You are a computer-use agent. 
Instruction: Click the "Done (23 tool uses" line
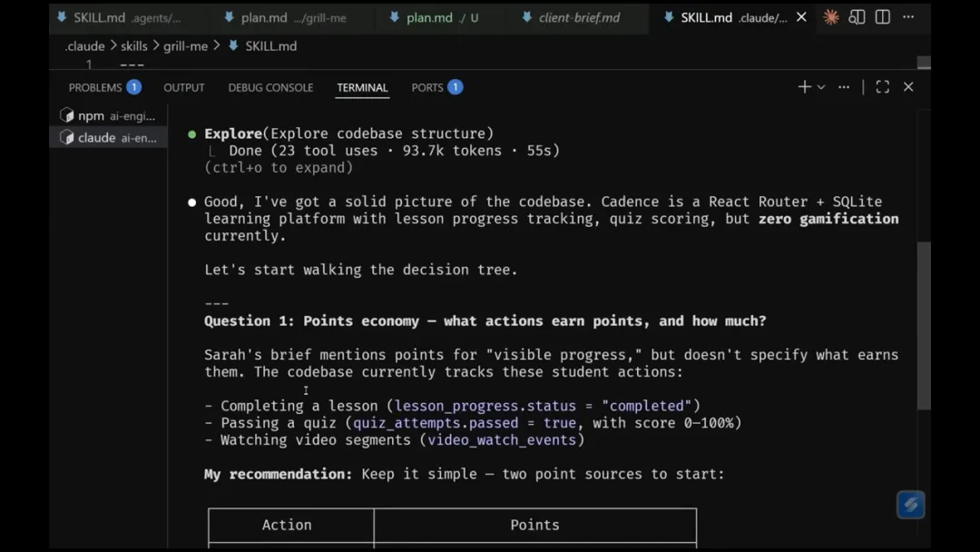tap(394, 151)
